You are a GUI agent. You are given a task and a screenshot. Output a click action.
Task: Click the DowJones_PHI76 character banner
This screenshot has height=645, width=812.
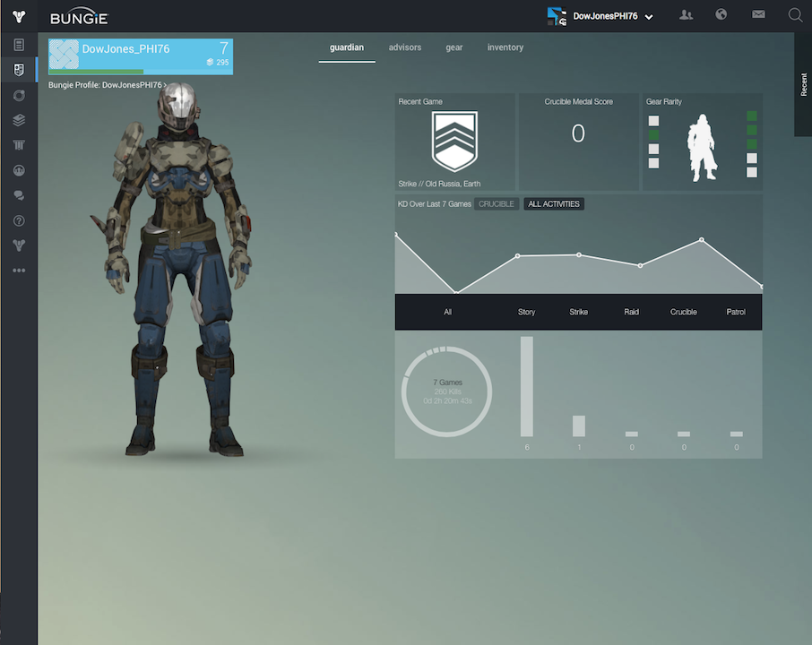pos(141,56)
